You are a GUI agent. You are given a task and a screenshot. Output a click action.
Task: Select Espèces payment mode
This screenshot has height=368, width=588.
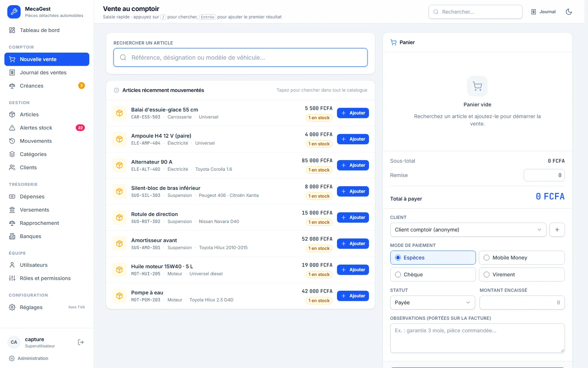click(x=433, y=258)
